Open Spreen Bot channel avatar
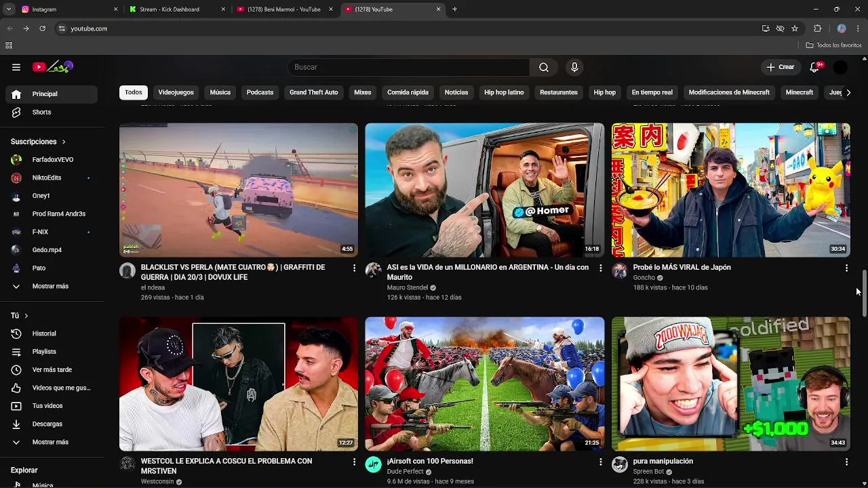The image size is (868, 488). [619, 464]
